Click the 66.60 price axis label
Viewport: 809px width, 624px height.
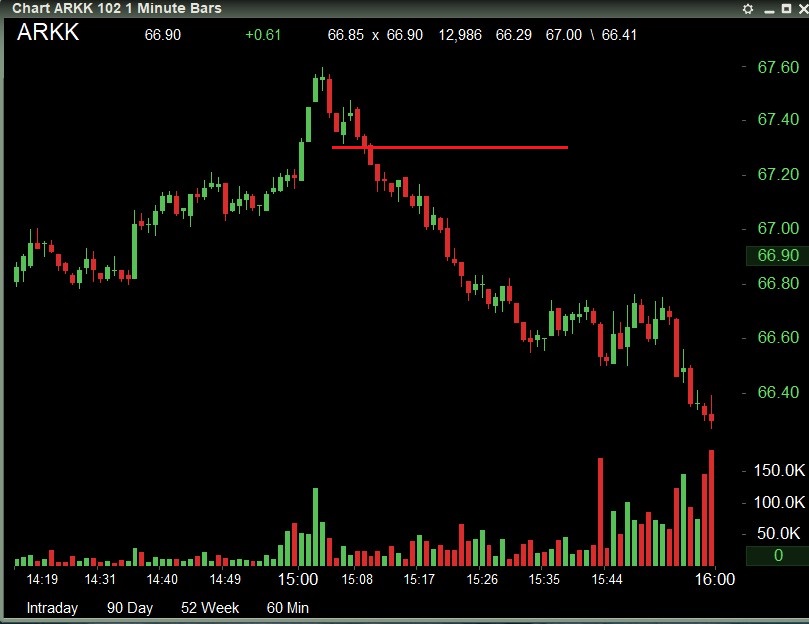pos(778,338)
